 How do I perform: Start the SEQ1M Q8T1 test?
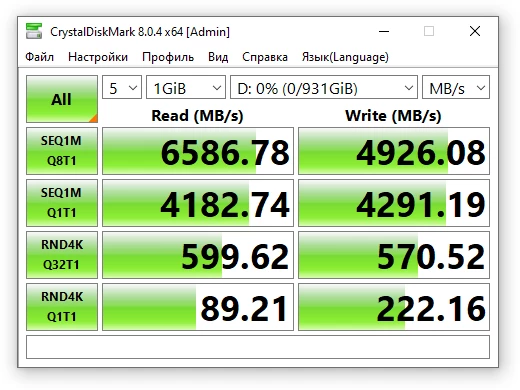(62, 151)
